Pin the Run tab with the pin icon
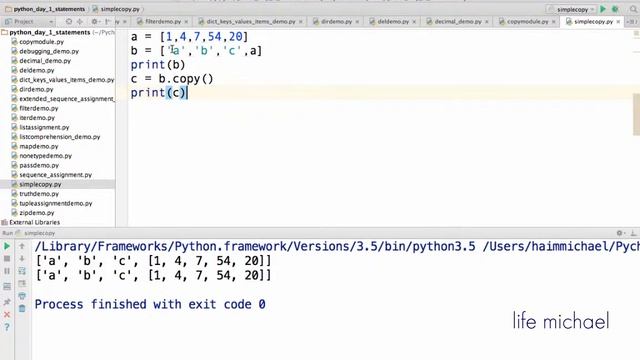The height and width of the screenshot is (360, 640). [x=7, y=302]
